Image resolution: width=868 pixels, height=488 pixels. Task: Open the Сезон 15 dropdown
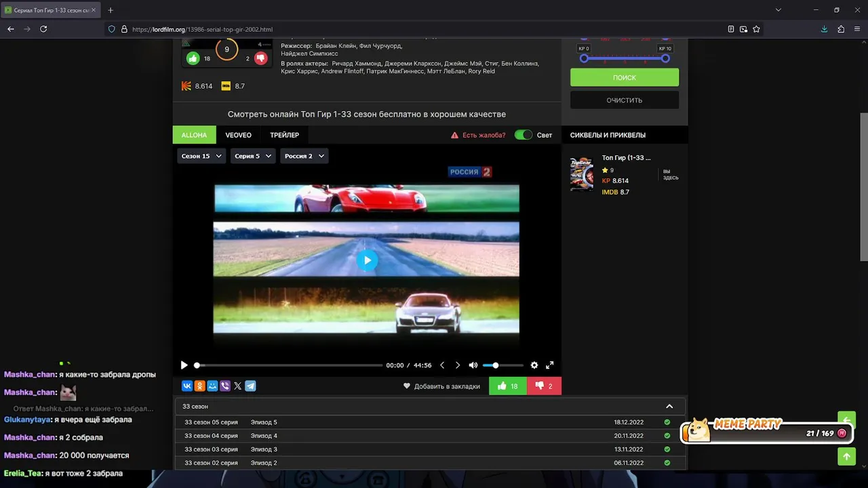pyautogui.click(x=201, y=156)
